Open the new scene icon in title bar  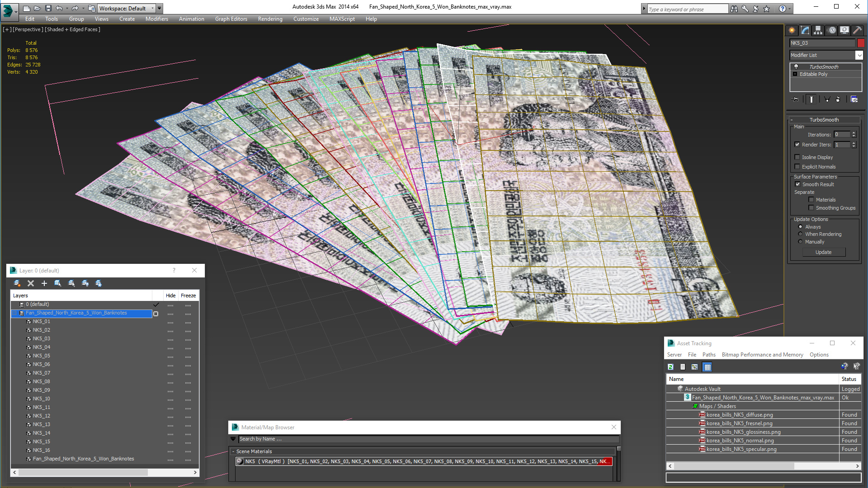click(27, 8)
